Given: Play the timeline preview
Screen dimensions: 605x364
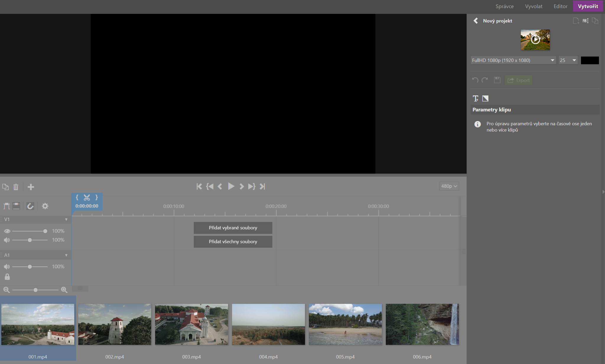Looking at the screenshot, I should [x=231, y=186].
